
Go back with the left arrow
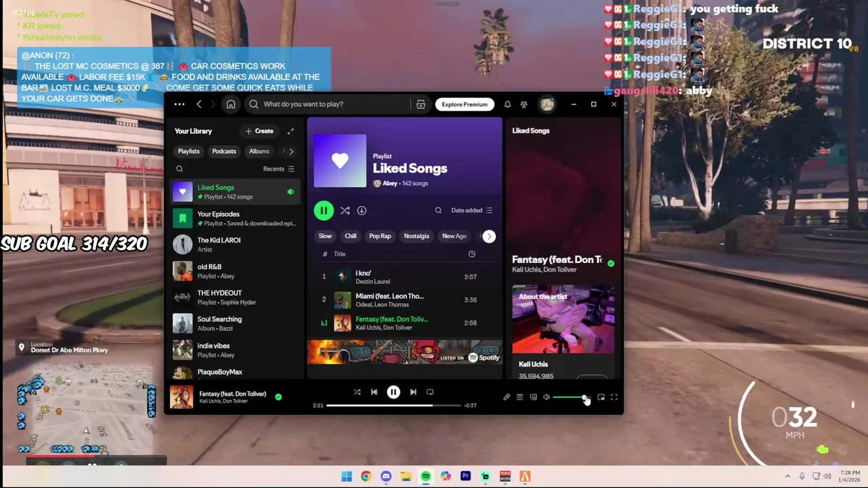tap(199, 104)
